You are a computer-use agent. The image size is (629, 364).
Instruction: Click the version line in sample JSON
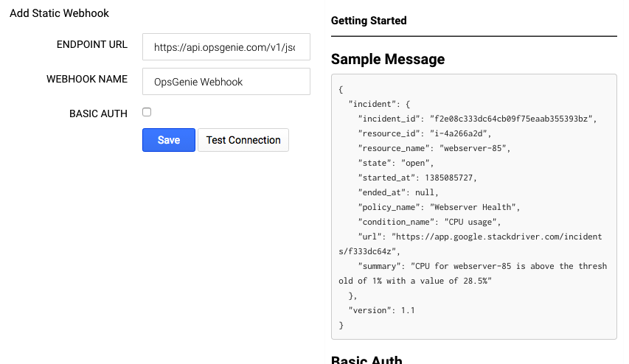[381, 310]
